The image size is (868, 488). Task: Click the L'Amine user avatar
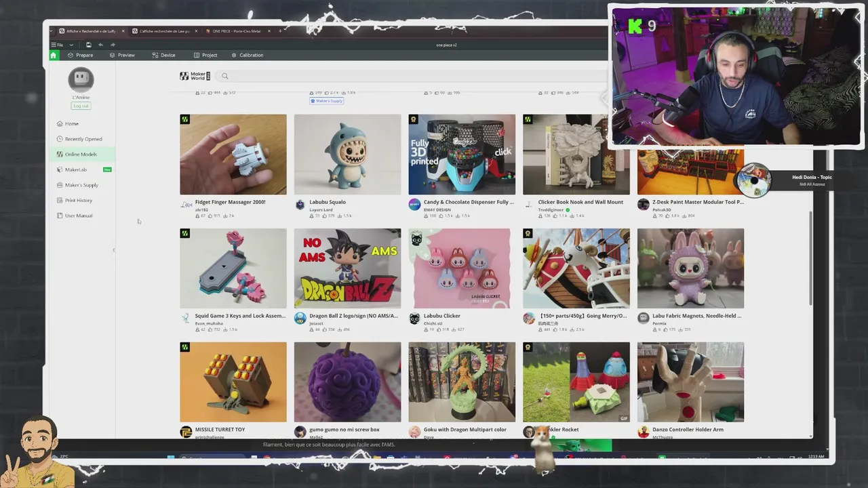click(x=81, y=79)
